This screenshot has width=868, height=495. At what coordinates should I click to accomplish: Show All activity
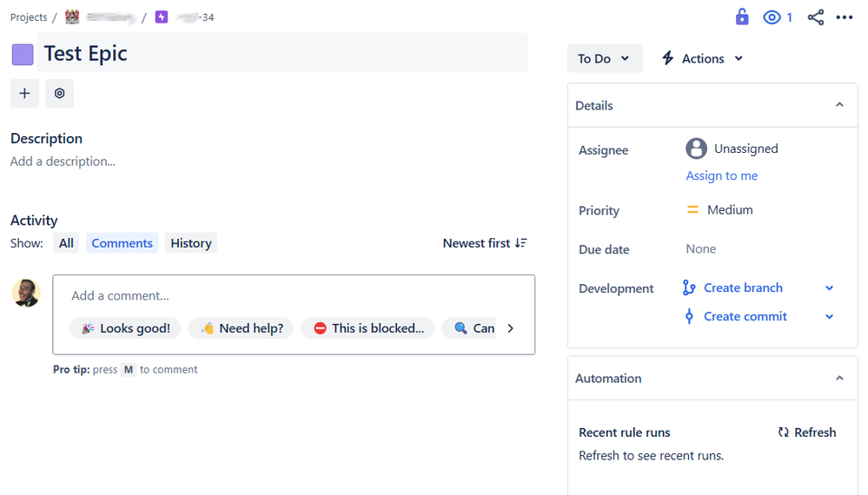tap(66, 243)
